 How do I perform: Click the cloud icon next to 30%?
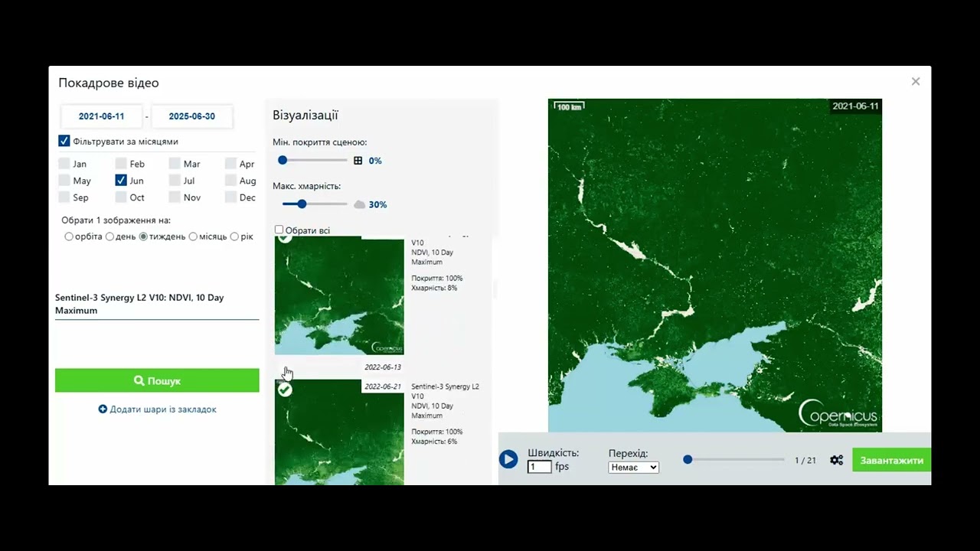click(360, 204)
